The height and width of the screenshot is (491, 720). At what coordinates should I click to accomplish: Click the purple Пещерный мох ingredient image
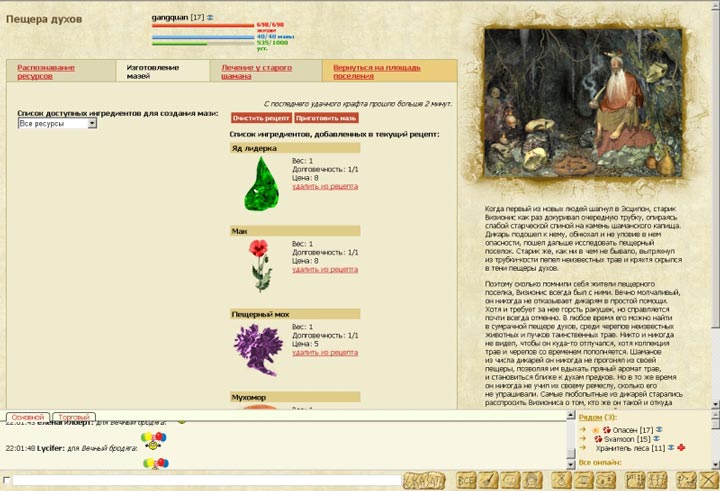259,350
